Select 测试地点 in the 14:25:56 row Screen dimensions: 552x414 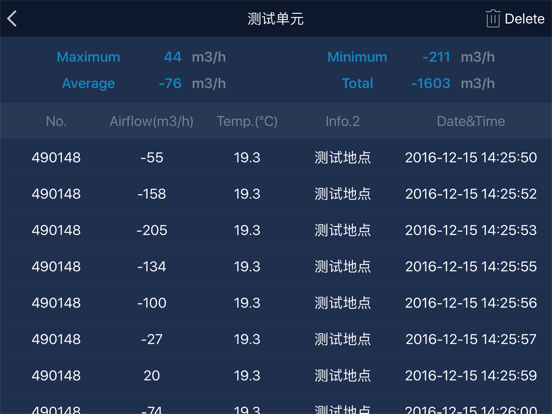coord(343,303)
